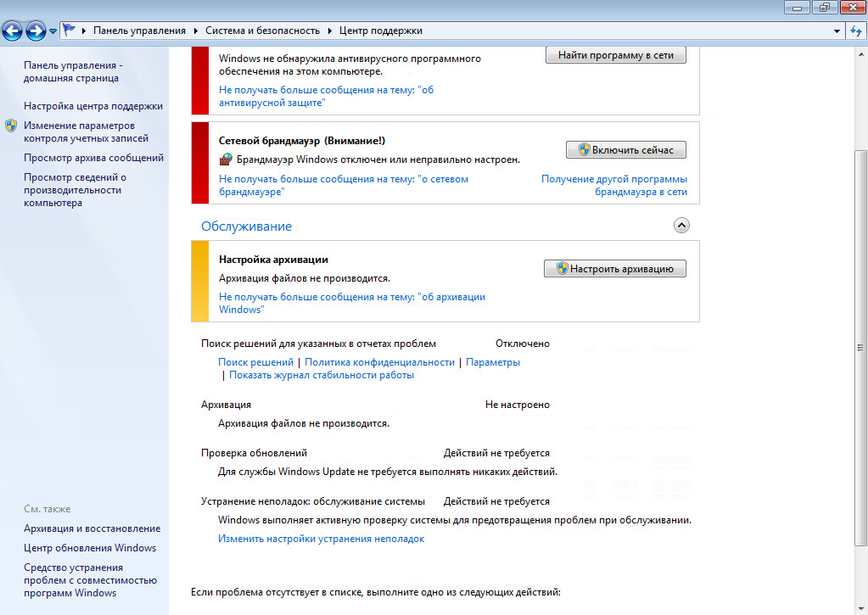
Task: Expand the breadcrumb arrow after 'Система и безопасность'
Action: pos(328,30)
